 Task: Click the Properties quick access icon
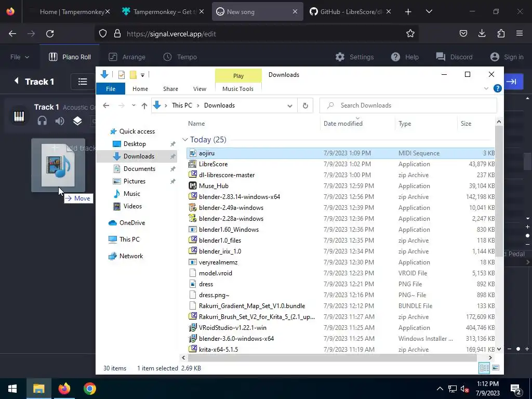click(122, 75)
